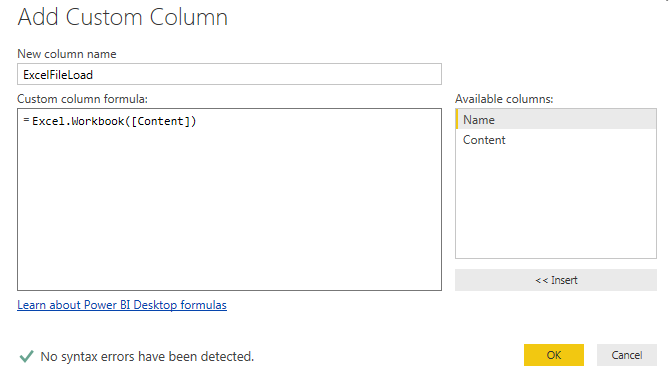Select Content in Available columns
Screen dimensions: 669x379
pyautogui.click(x=556, y=140)
